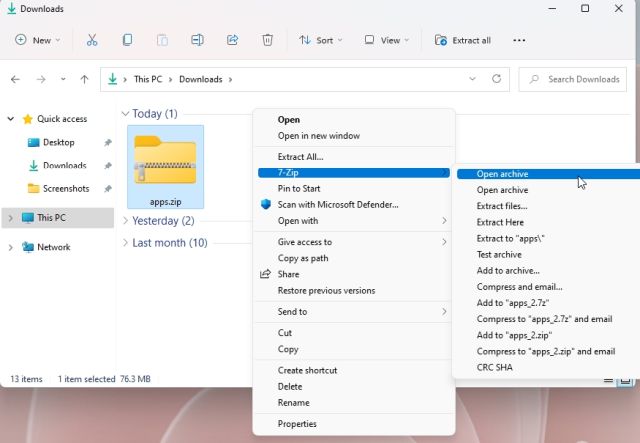Select Scan with Microsoft Defender...

tap(353, 205)
